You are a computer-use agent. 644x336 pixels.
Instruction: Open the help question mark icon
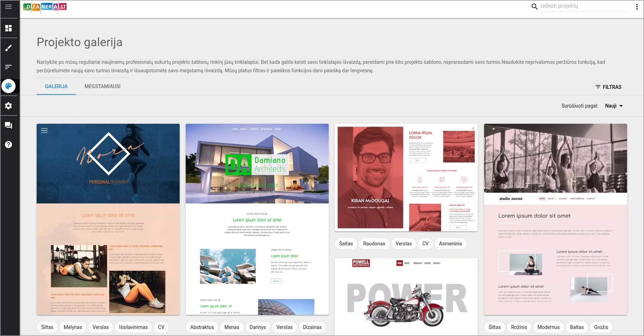pos(8,145)
